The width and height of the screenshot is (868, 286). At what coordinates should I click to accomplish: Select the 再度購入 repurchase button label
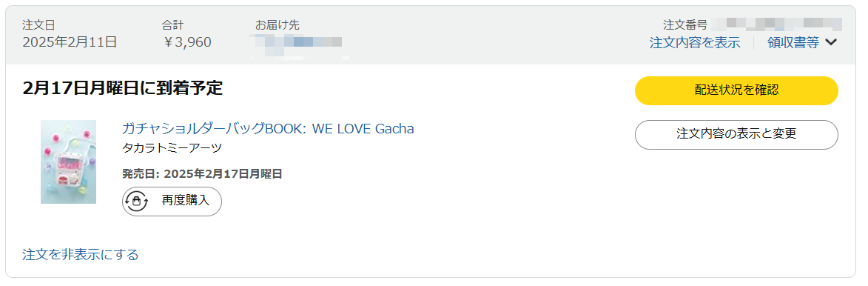click(186, 201)
